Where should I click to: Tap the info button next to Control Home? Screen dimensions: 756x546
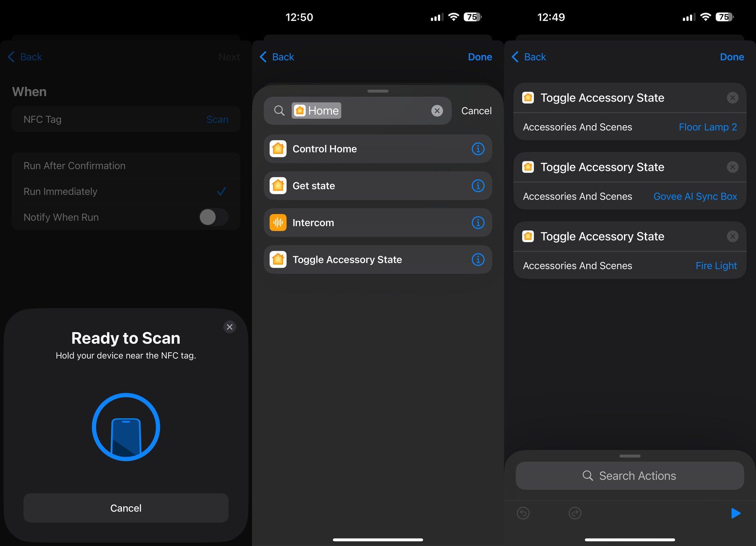tap(478, 148)
